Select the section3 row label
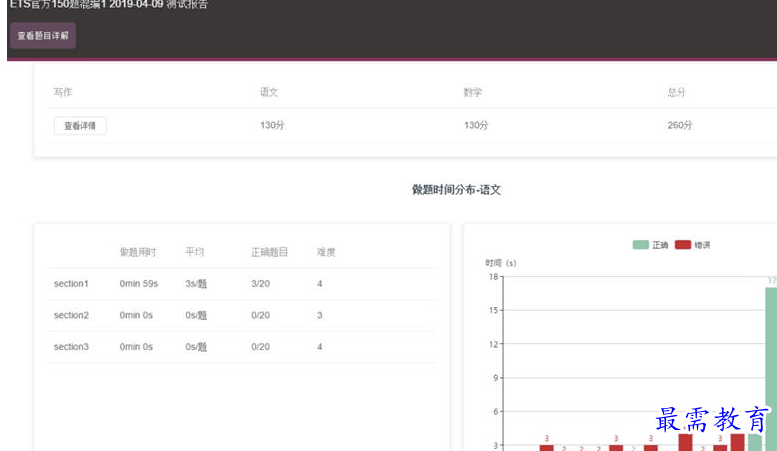This screenshot has height=451, width=777. [x=71, y=347]
